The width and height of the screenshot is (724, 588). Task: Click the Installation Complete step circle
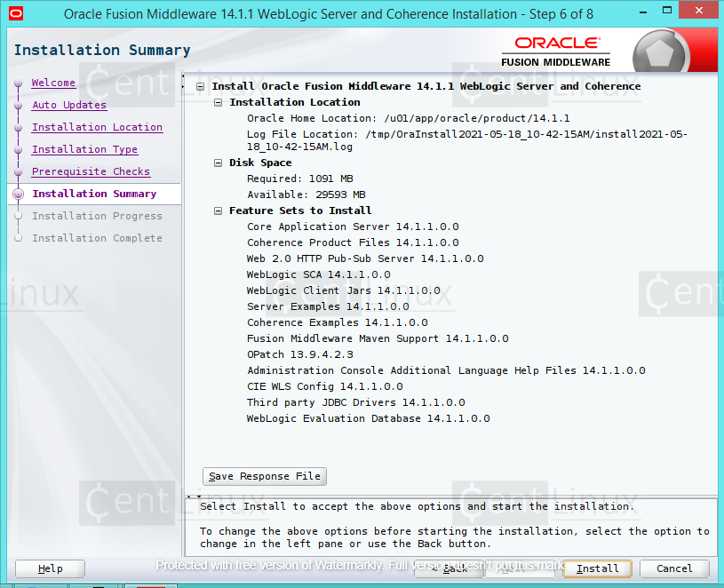[x=19, y=238]
